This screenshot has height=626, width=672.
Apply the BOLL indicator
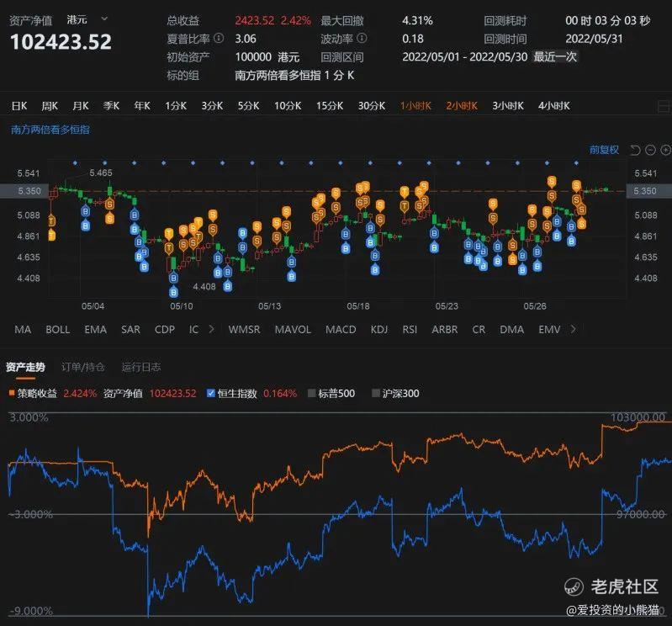[57, 329]
